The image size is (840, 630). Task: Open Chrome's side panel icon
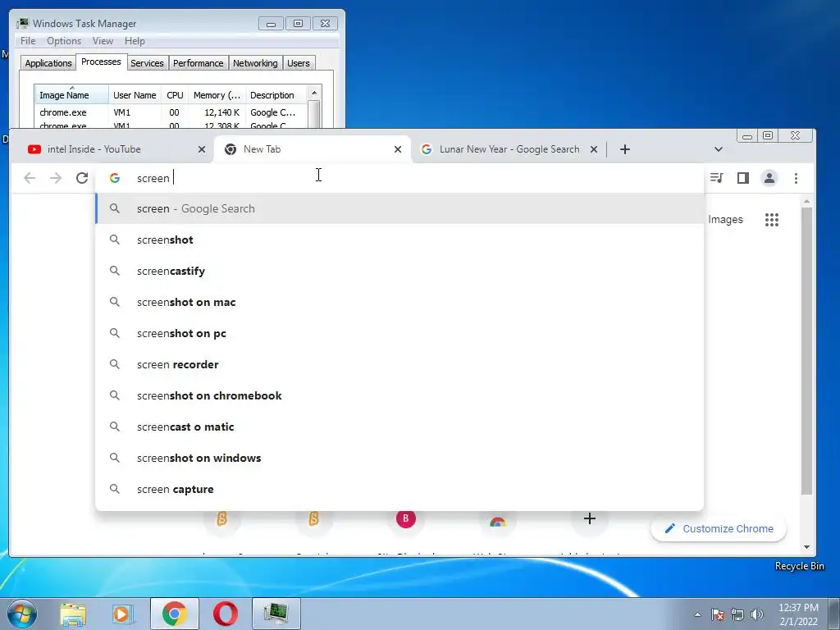[743, 178]
